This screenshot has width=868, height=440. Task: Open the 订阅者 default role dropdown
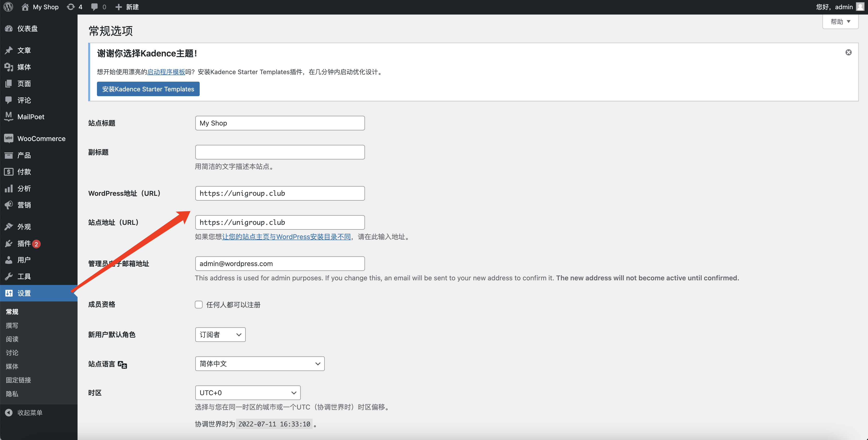pyautogui.click(x=220, y=335)
